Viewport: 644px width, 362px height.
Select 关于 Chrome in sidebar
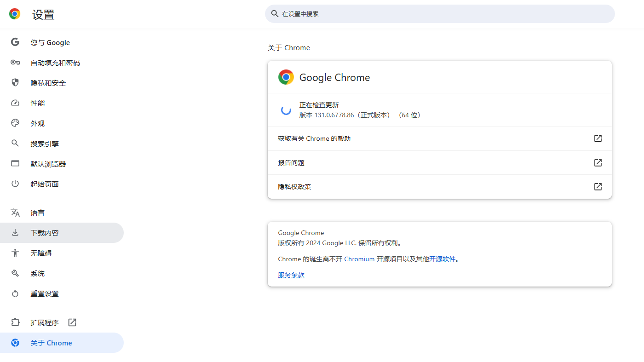pyautogui.click(x=62, y=343)
